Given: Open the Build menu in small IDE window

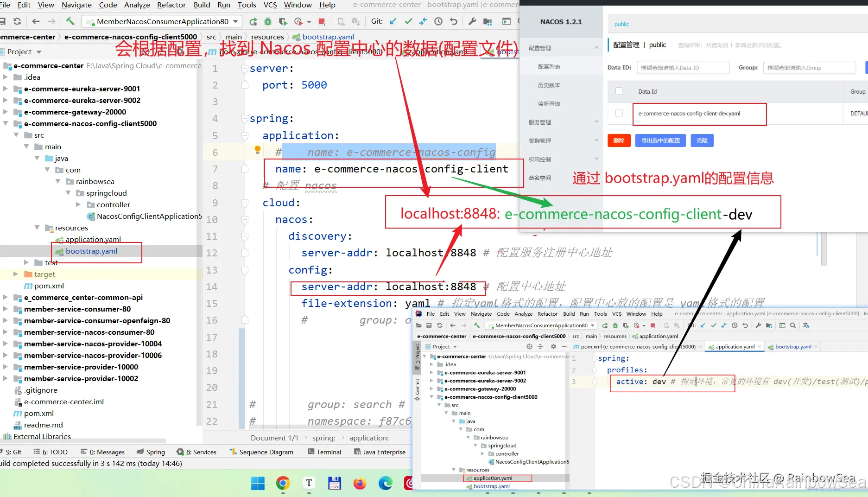Looking at the screenshot, I should [569, 314].
